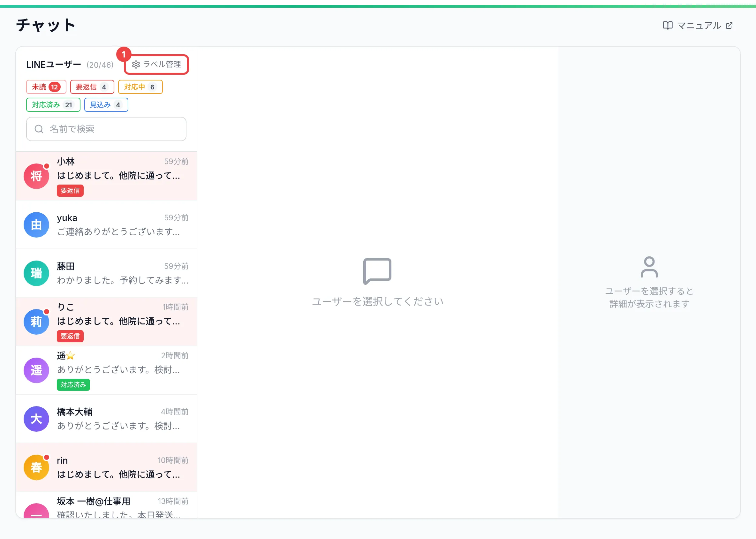The width and height of the screenshot is (756, 539).
Task: Select 藤田's message わかりました。予約してみます
Action: tap(123, 280)
